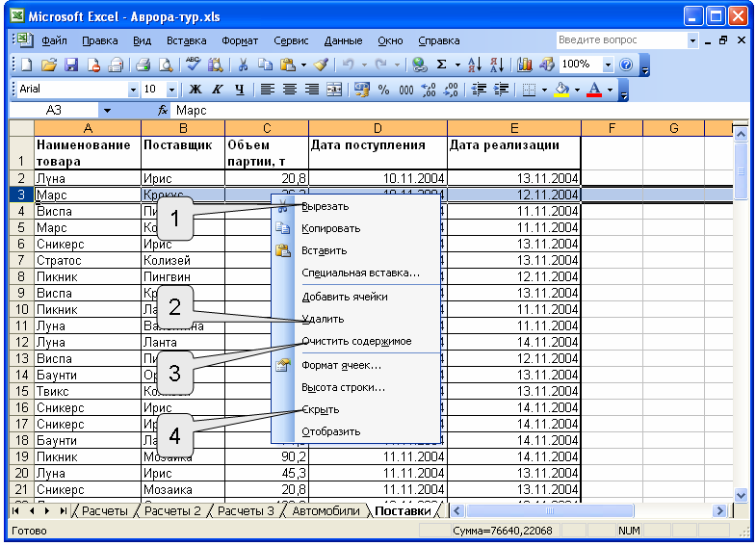Open the Arial font name dropdown
Viewport: 756px width, 546px height.
pos(133,90)
